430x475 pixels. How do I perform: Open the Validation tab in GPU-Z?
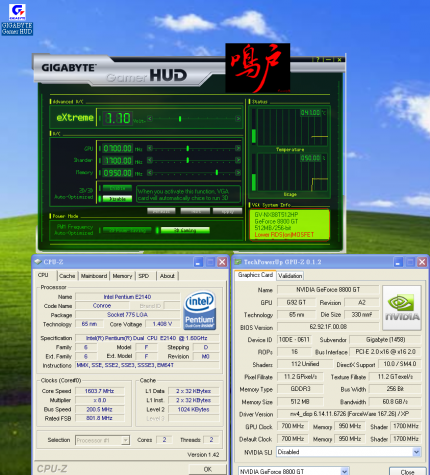click(x=290, y=276)
